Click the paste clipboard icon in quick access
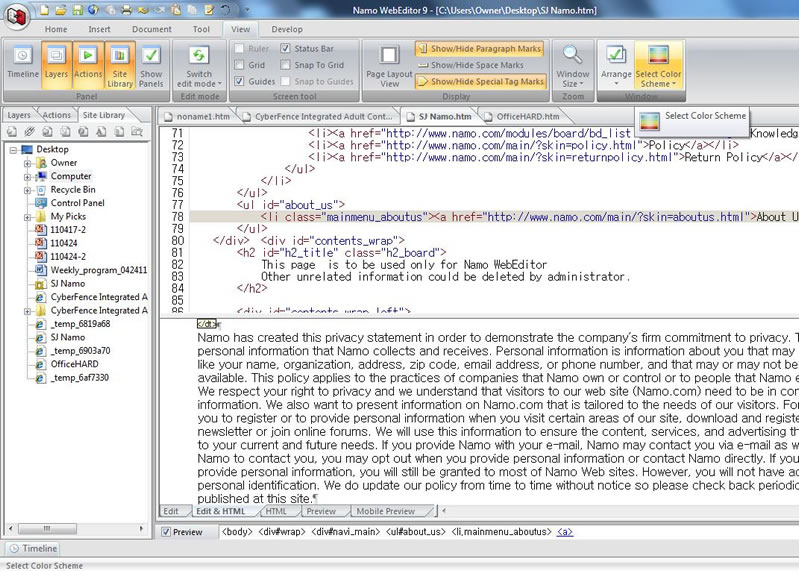 [175, 10]
